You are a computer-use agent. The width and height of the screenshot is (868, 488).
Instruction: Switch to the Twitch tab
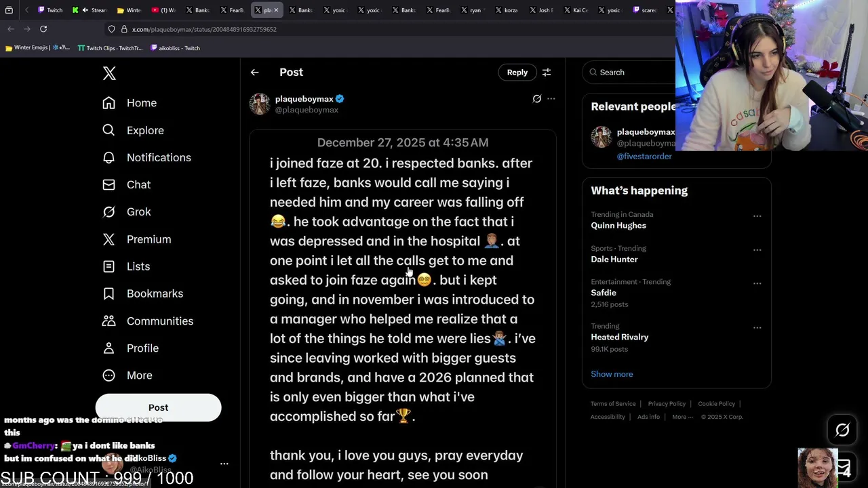point(51,10)
